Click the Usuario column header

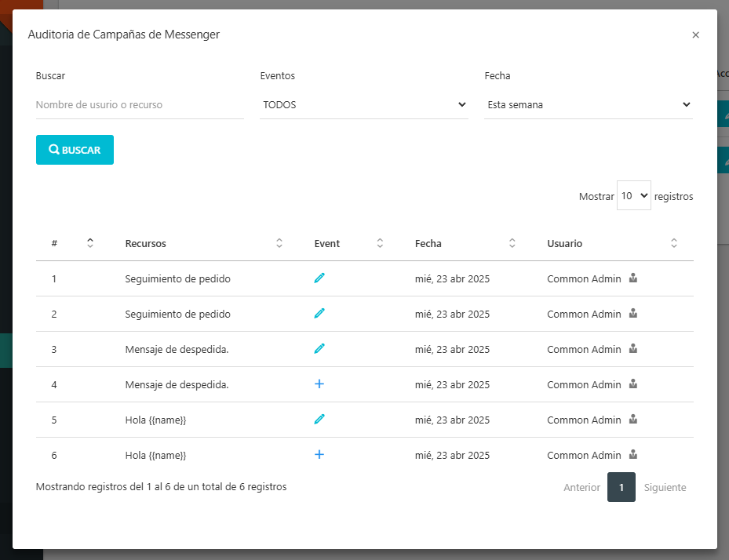pyautogui.click(x=564, y=243)
